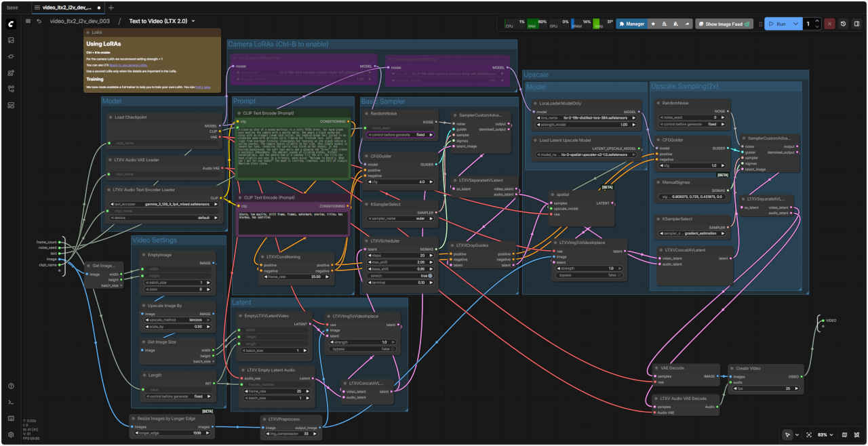Switch to the base tab
The width and height of the screenshot is (868, 446).
[12, 7]
